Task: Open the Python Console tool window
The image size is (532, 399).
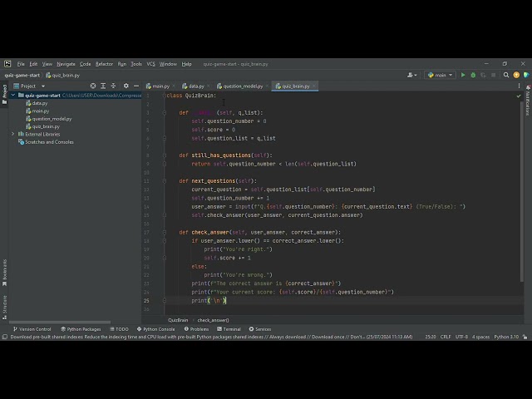Action: pyautogui.click(x=155, y=329)
